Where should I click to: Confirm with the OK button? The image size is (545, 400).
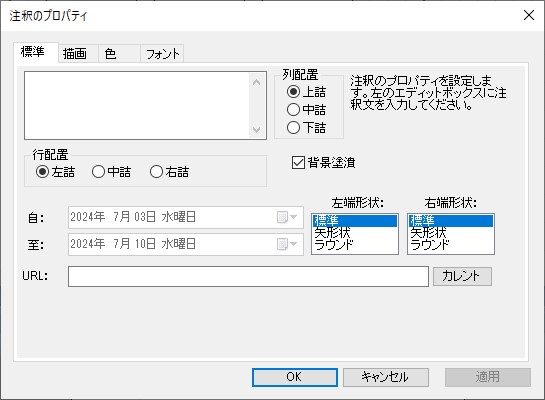click(x=295, y=377)
